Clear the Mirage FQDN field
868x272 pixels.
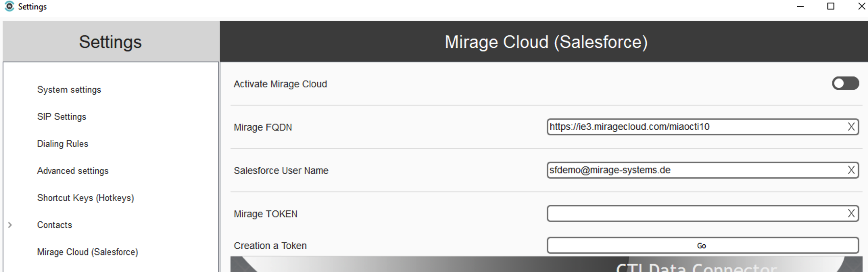tap(851, 127)
